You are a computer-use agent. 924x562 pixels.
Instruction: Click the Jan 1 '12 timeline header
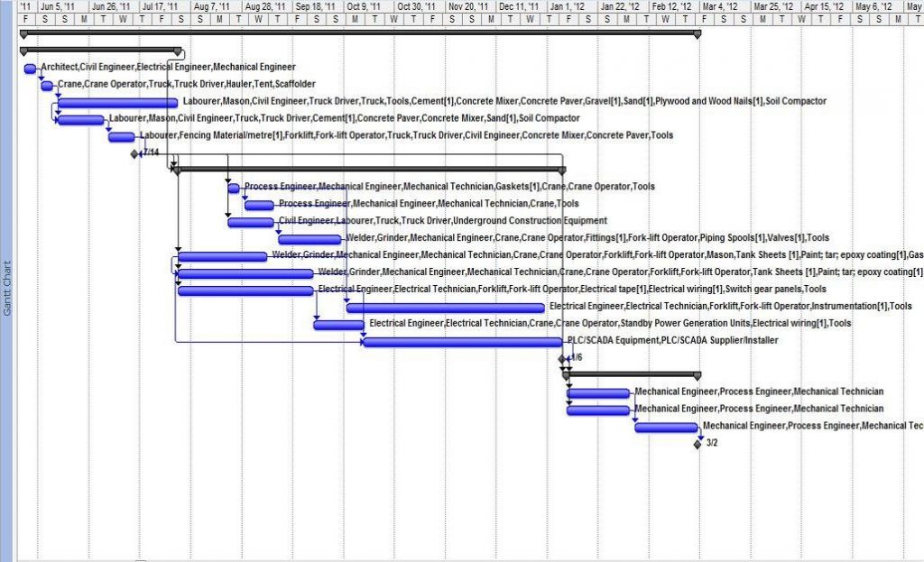click(x=567, y=6)
